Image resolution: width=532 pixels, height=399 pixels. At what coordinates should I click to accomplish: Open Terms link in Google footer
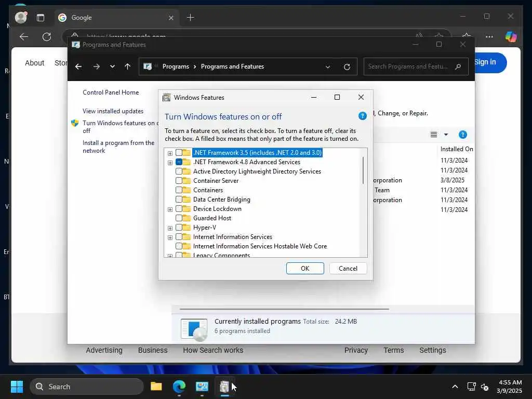[394, 350]
